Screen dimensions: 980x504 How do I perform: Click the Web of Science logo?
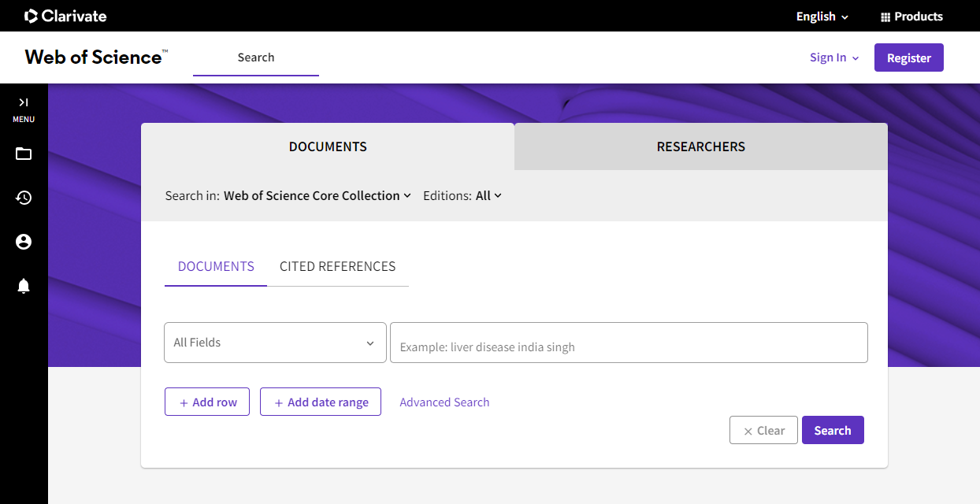[x=96, y=57]
